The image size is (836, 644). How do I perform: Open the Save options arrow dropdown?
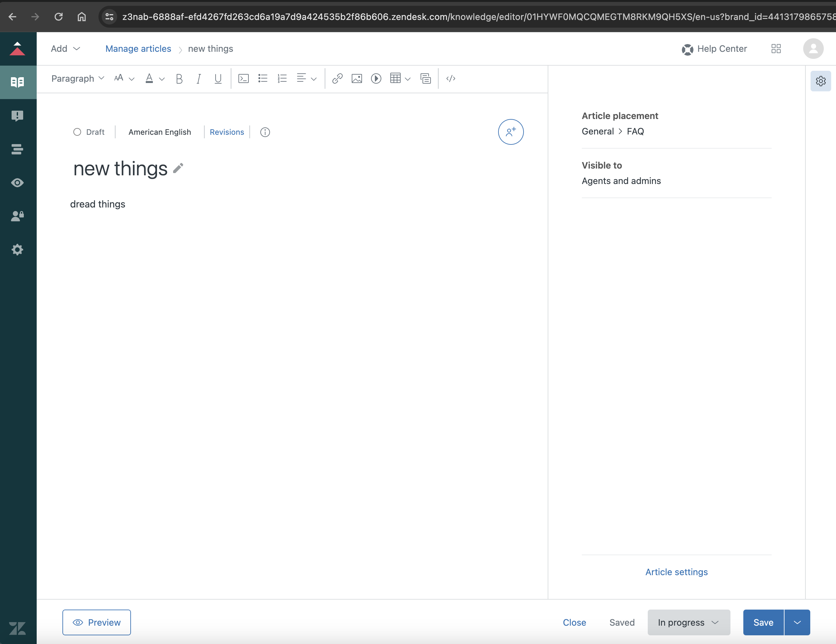click(797, 622)
